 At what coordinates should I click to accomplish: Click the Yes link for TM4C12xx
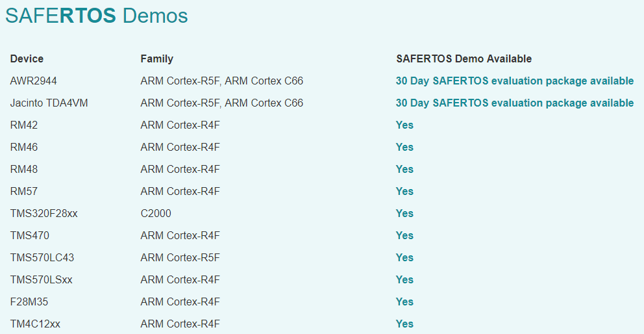click(404, 324)
